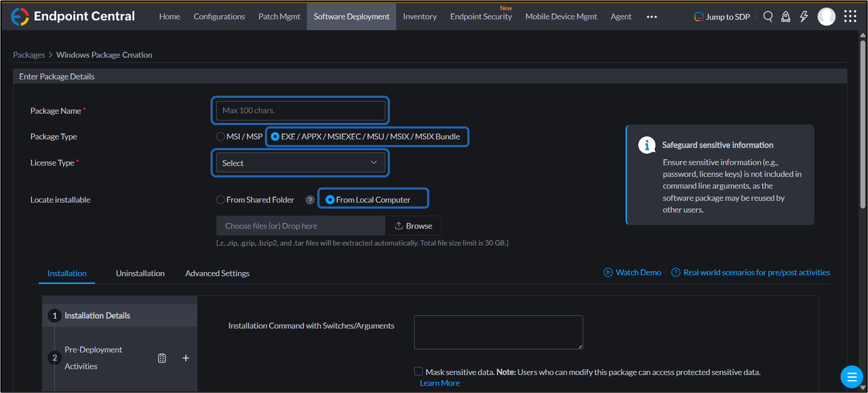
Task: Open the blue floating menu button
Action: pos(852,377)
